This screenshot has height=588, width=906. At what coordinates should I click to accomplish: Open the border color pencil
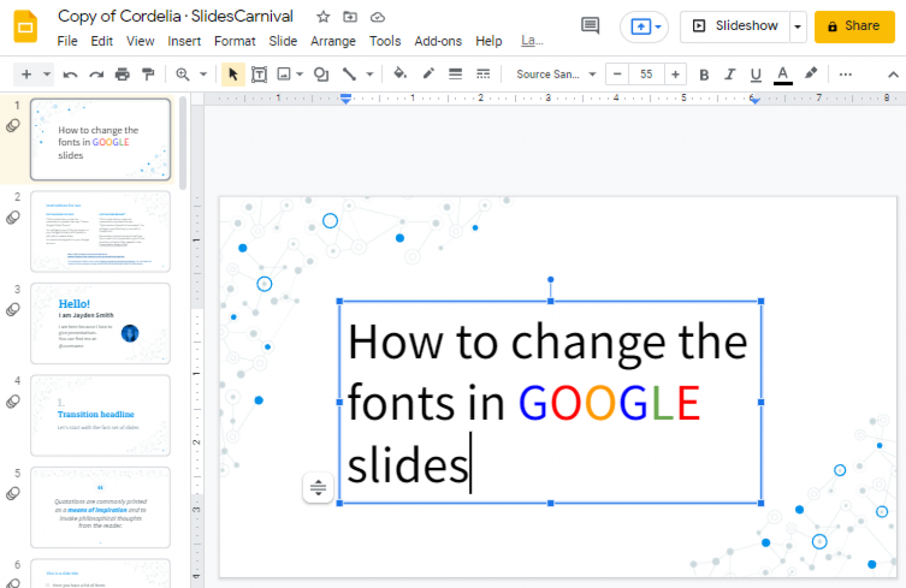coord(428,74)
